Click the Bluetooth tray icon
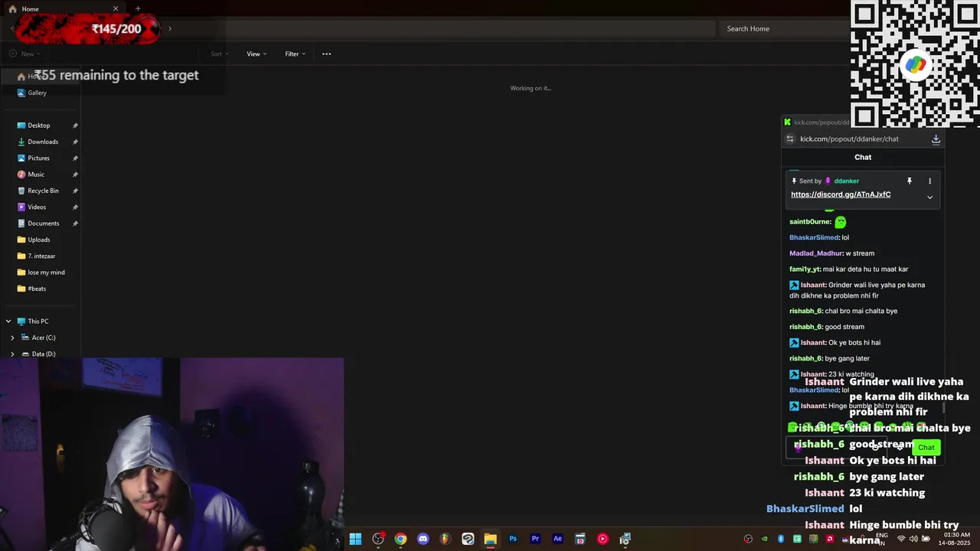The height and width of the screenshot is (551, 980). pos(781,539)
